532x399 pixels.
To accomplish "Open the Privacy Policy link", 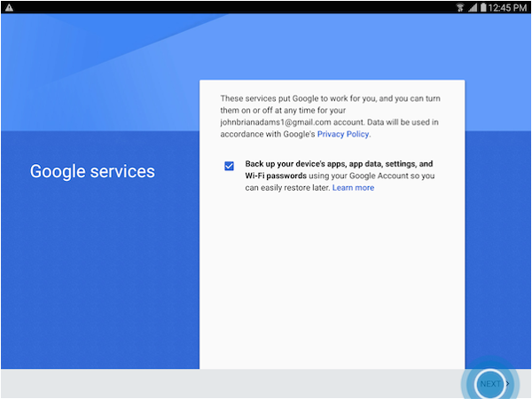I will pos(343,135).
